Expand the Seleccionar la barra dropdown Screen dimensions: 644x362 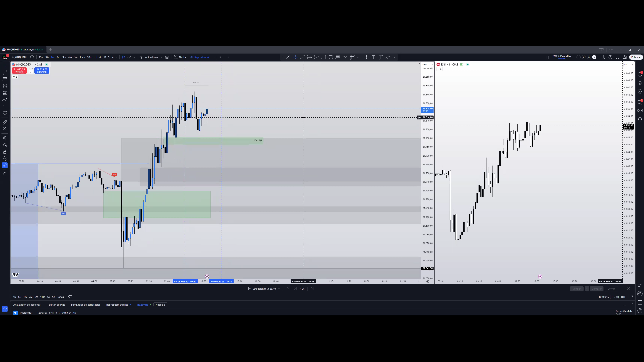point(279,289)
